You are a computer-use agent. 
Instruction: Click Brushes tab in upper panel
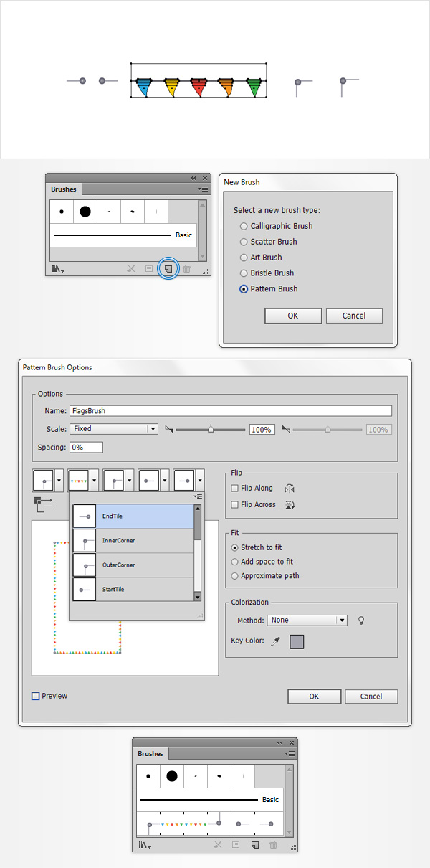pyautogui.click(x=64, y=189)
